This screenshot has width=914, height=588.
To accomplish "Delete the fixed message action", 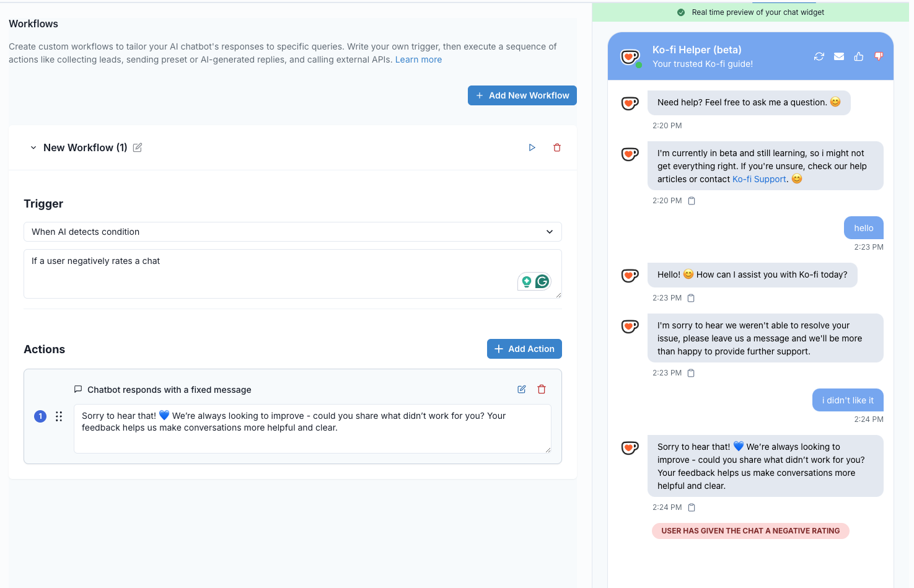I will click(542, 389).
